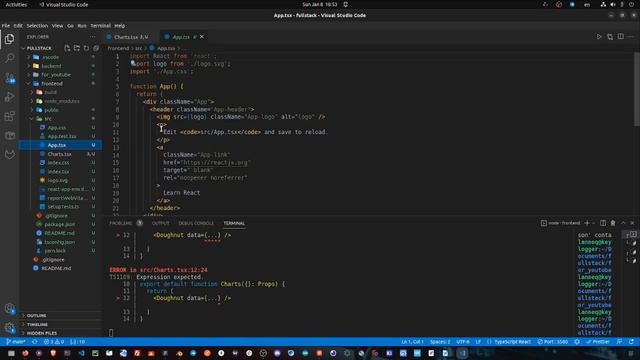Close the App.tsx editor tab

point(202,37)
